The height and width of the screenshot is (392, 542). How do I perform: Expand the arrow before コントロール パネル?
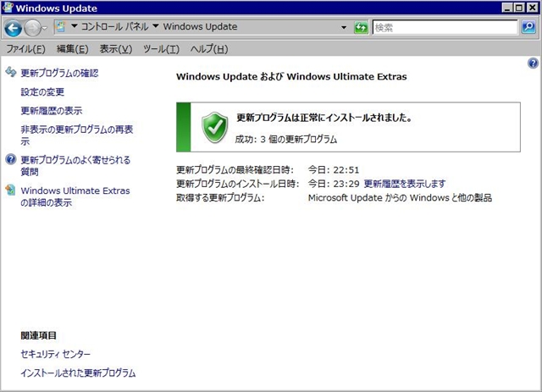tap(74, 25)
